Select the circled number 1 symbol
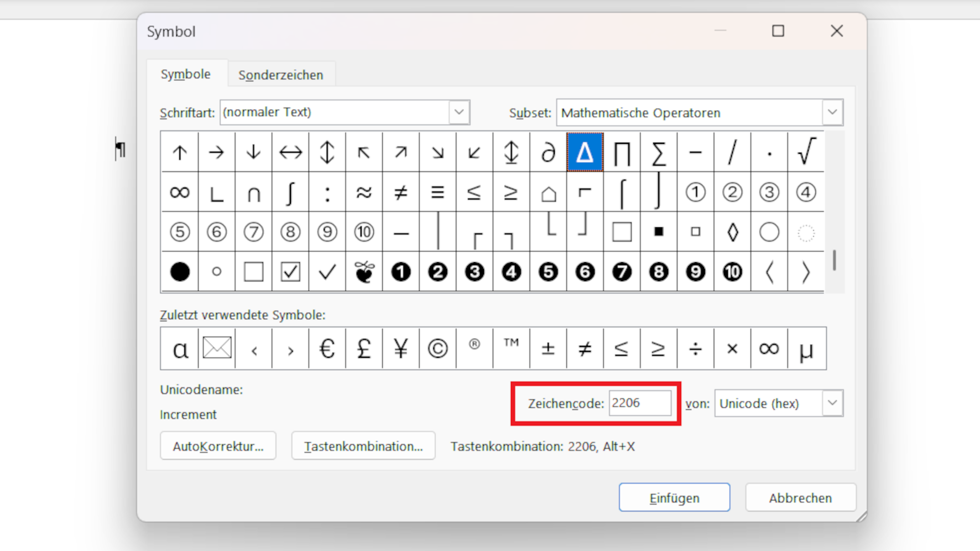980x551 pixels. (x=695, y=193)
